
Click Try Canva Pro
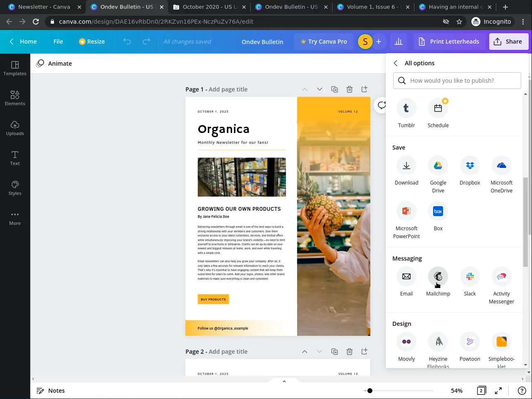324,42
